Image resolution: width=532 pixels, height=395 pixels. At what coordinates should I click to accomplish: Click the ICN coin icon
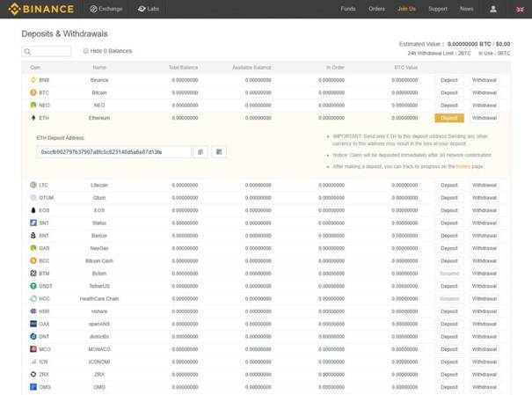(x=33, y=362)
